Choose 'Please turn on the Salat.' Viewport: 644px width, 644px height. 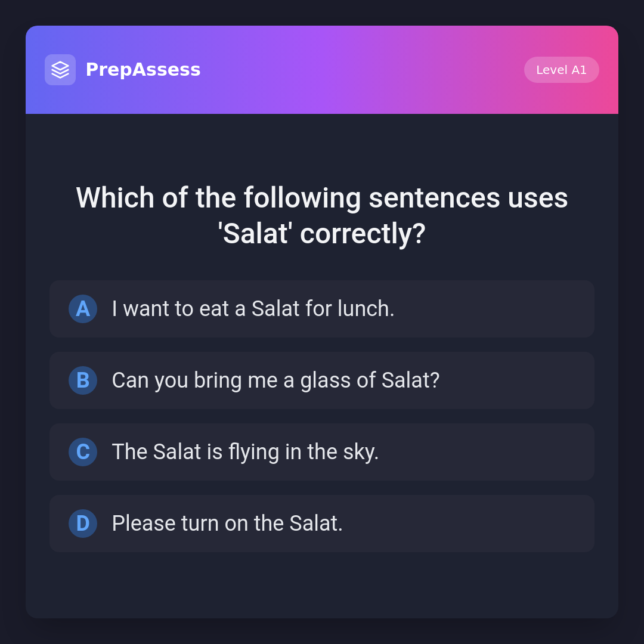click(227, 524)
